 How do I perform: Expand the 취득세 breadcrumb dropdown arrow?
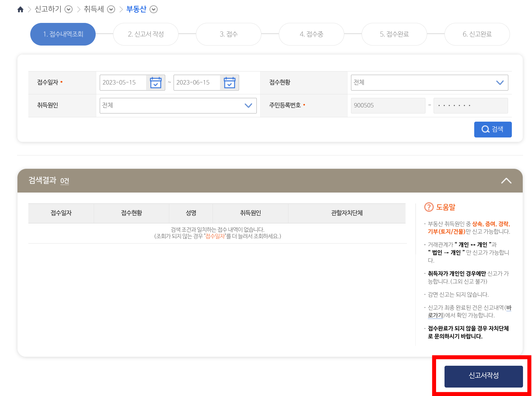111,10
